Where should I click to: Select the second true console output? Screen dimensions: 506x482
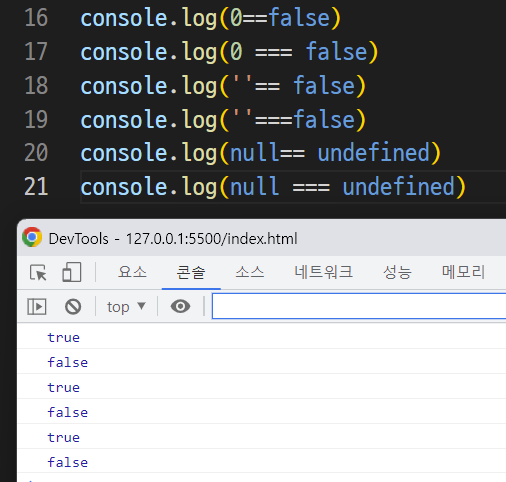pyautogui.click(x=64, y=387)
